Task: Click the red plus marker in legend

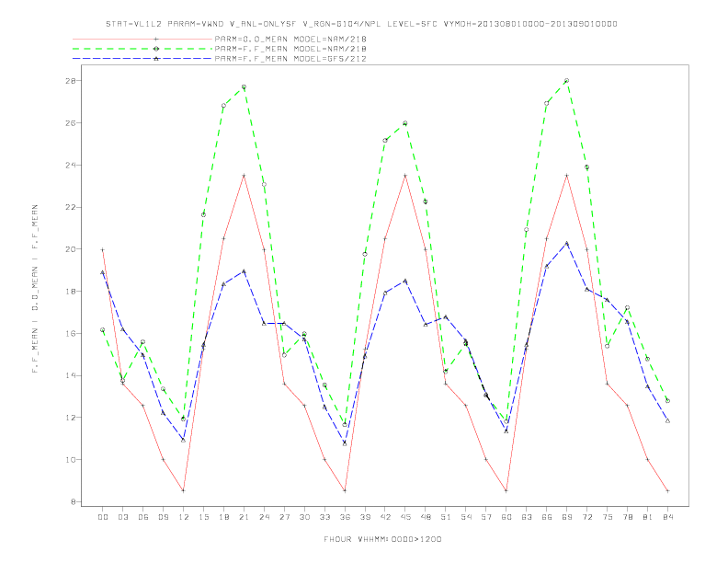Action: [x=156, y=39]
